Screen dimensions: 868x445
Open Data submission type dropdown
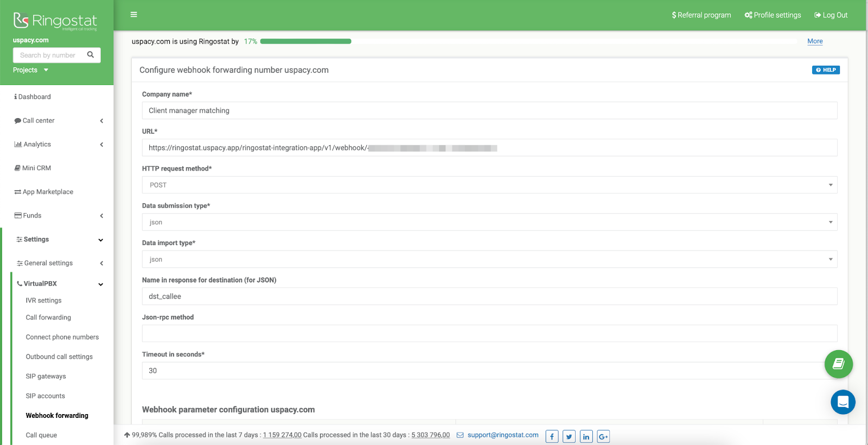coord(489,222)
